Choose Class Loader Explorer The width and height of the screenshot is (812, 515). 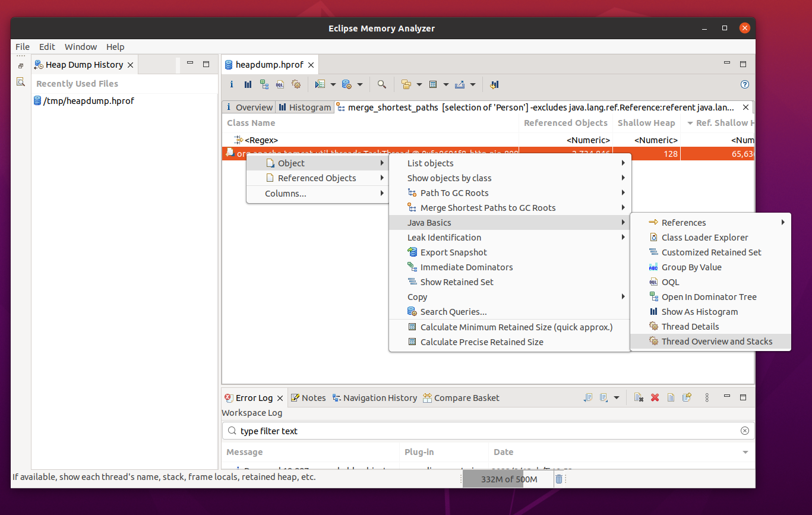(x=710, y=237)
